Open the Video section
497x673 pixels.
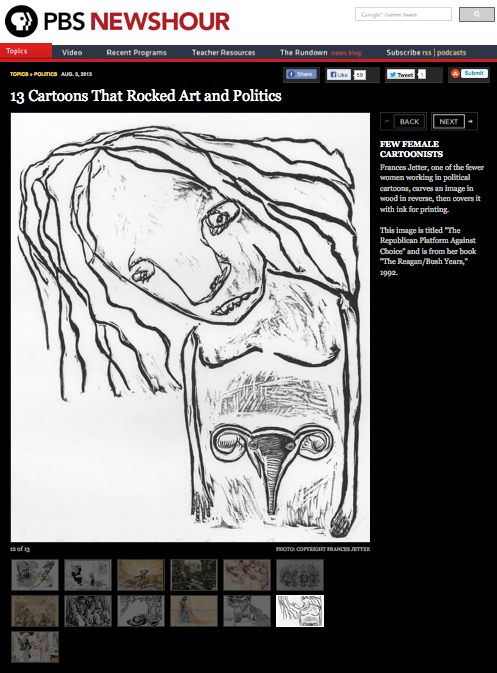(72, 52)
